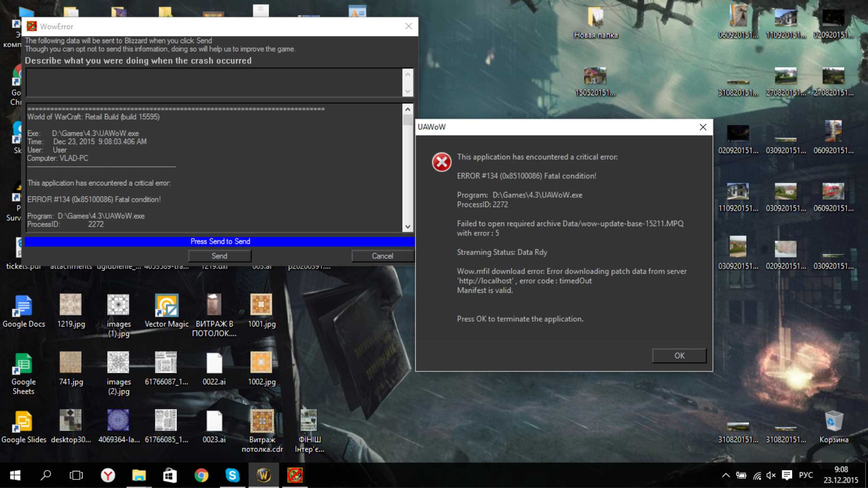Screen dimensions: 868x488
Task: Select the 1002.jpg desktop file
Action: [x=262, y=369]
